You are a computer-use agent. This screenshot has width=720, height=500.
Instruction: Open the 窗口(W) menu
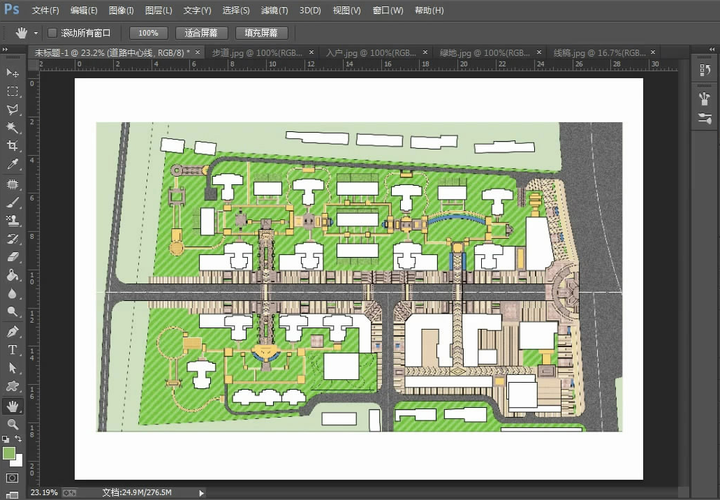tap(388, 10)
